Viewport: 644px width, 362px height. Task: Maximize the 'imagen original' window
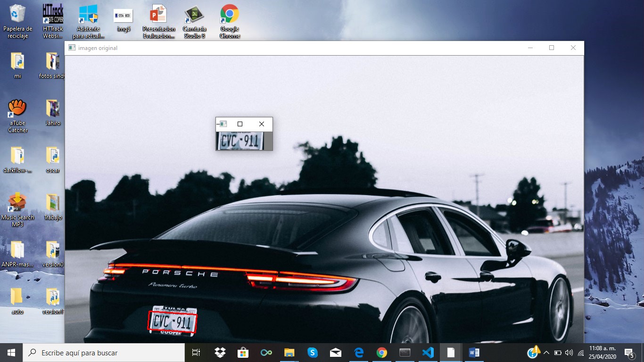(x=552, y=48)
